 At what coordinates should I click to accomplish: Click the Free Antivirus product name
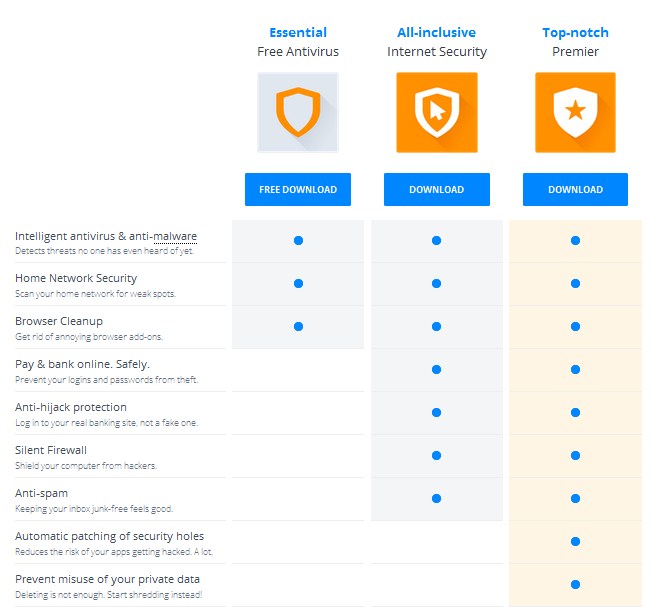coord(298,52)
